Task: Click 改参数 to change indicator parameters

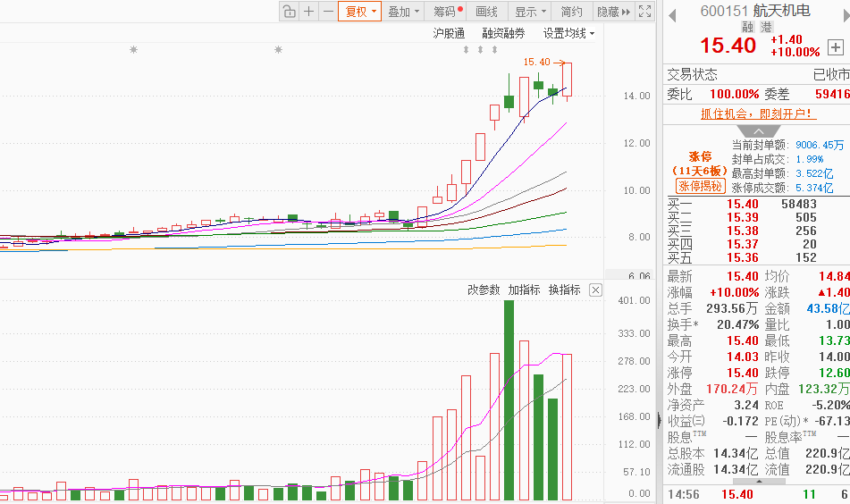Action: coord(484,290)
